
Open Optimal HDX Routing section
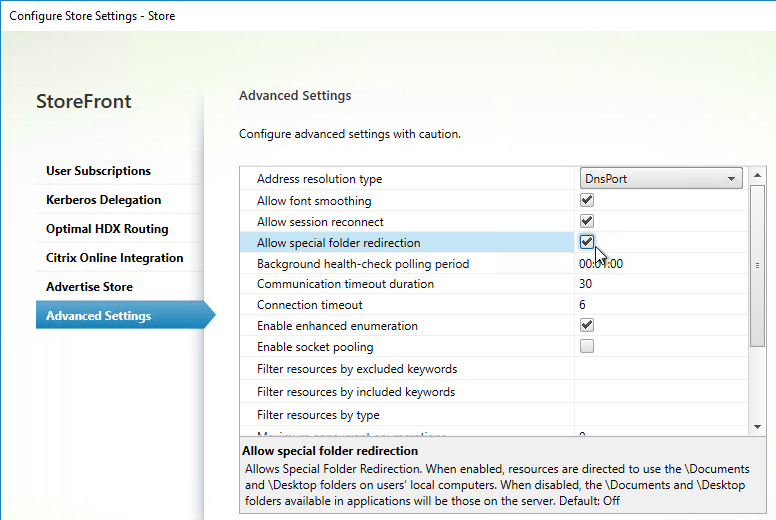click(107, 229)
